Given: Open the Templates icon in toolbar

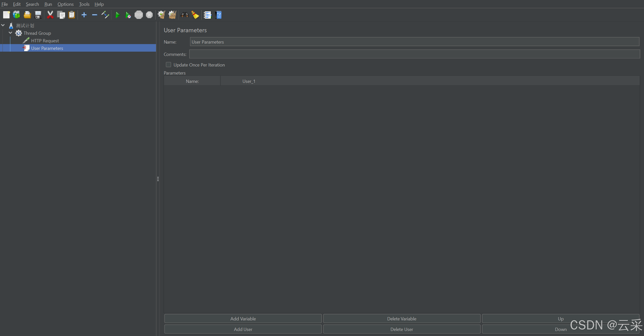Looking at the screenshot, I should [17, 15].
